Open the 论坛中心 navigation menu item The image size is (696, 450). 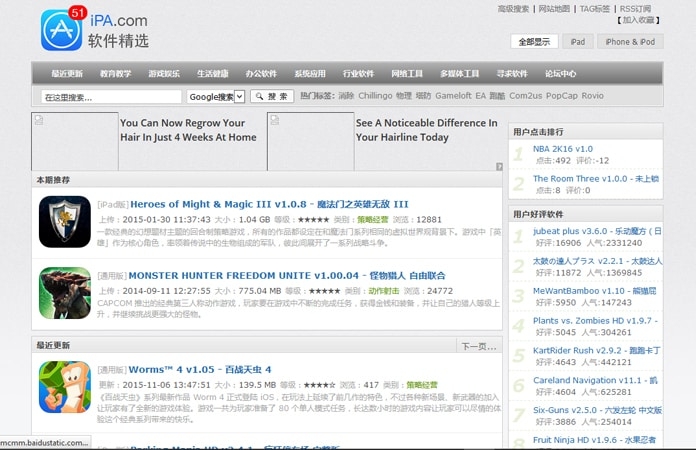click(x=561, y=74)
